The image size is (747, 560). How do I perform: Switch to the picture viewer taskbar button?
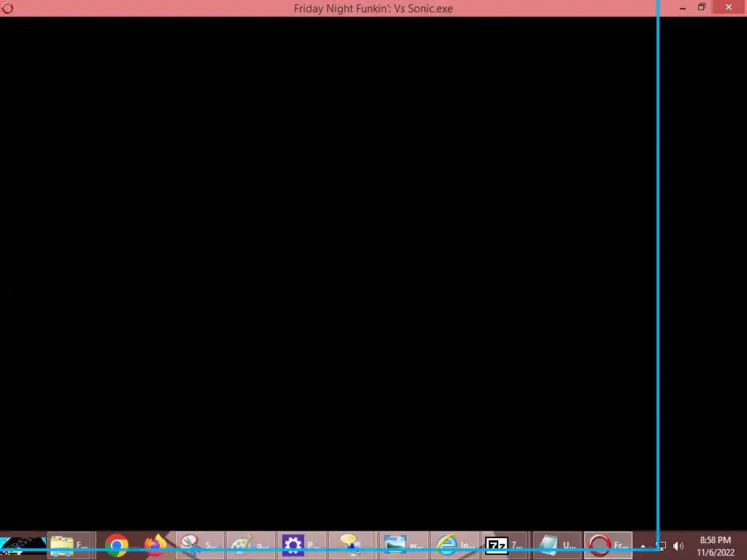(x=404, y=545)
